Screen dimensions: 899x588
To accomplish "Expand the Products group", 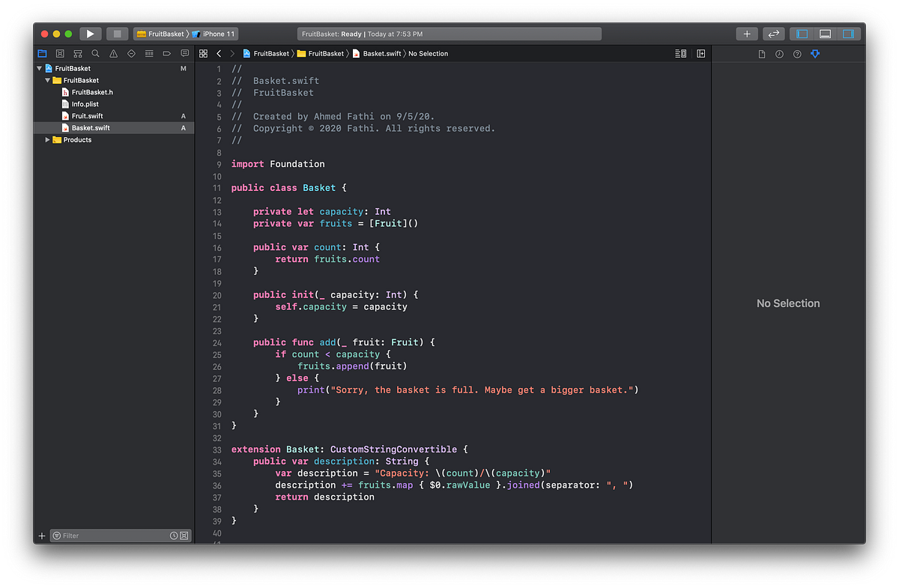I will [47, 139].
